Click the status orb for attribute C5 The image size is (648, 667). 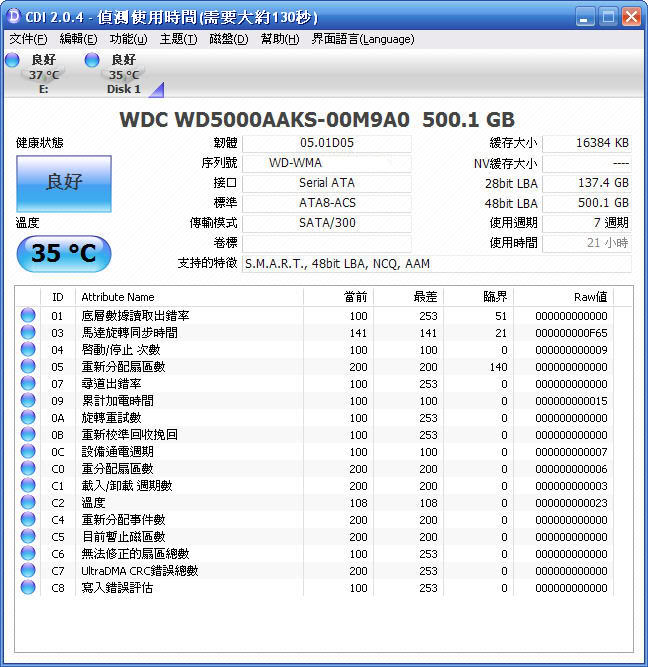click(x=28, y=536)
